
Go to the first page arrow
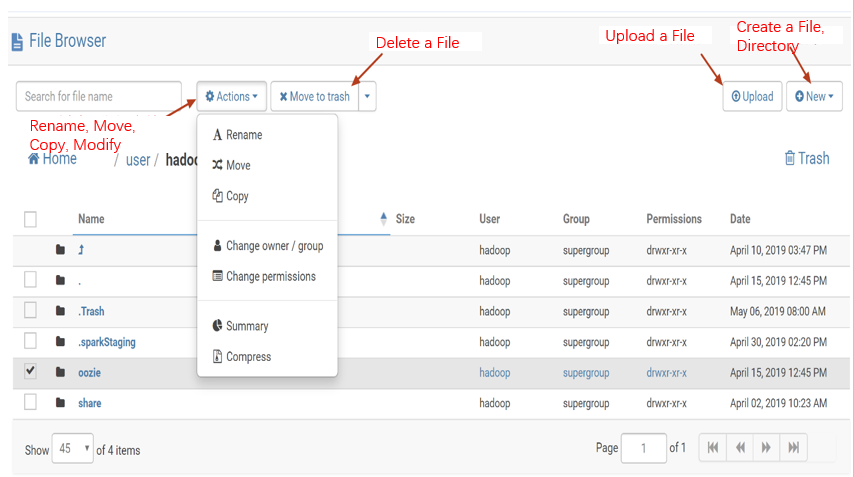click(713, 448)
